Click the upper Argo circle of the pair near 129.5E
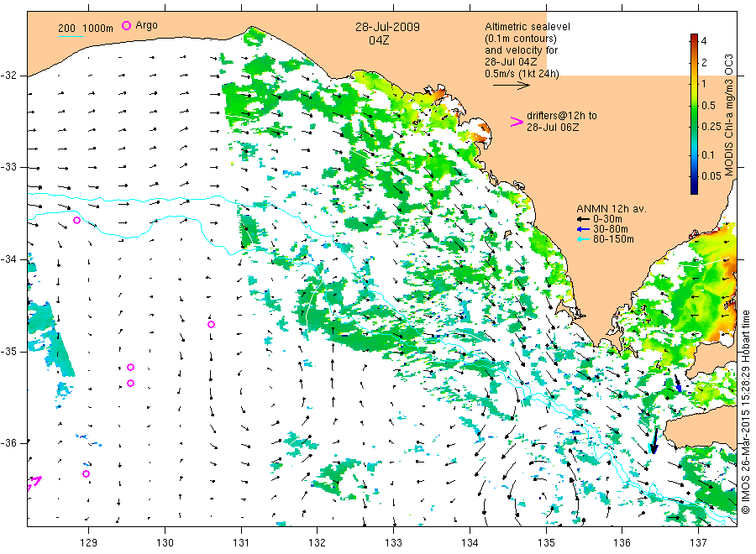 [x=131, y=368]
